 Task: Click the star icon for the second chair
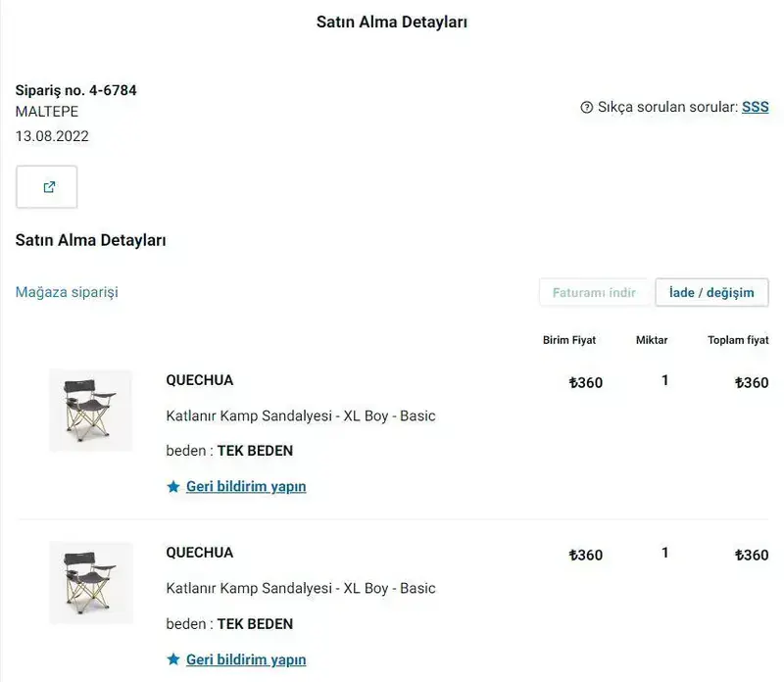pyautogui.click(x=173, y=659)
